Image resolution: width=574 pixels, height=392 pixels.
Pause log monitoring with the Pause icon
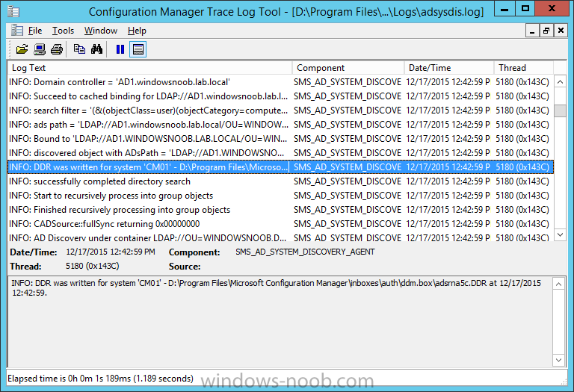pyautogui.click(x=120, y=49)
